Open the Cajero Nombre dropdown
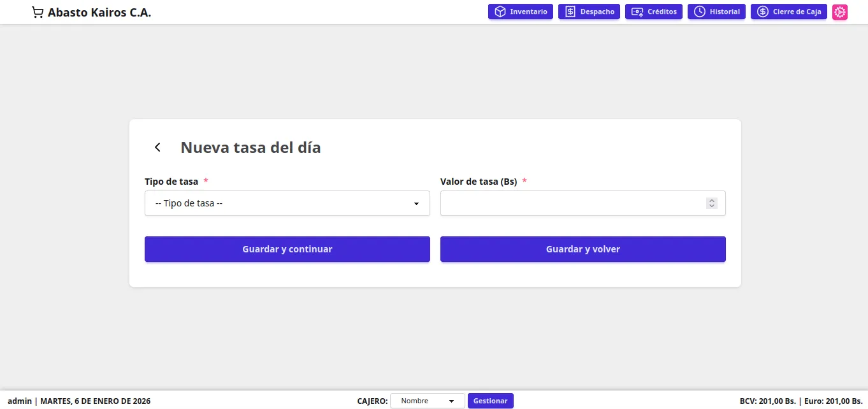Screen dimensions: 868x409 [427, 401]
